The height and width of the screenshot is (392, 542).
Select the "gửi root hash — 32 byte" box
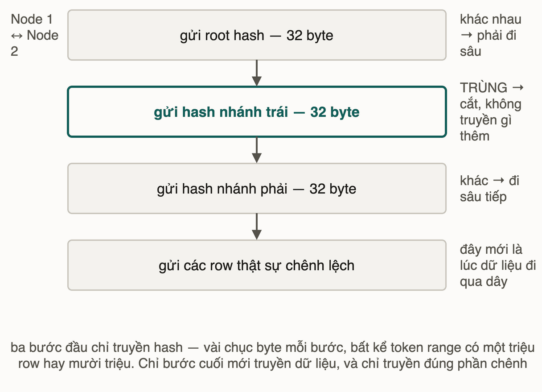pos(257,35)
